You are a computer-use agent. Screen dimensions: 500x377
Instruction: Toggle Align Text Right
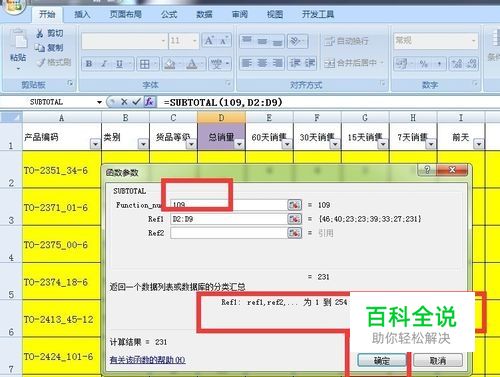point(277,63)
